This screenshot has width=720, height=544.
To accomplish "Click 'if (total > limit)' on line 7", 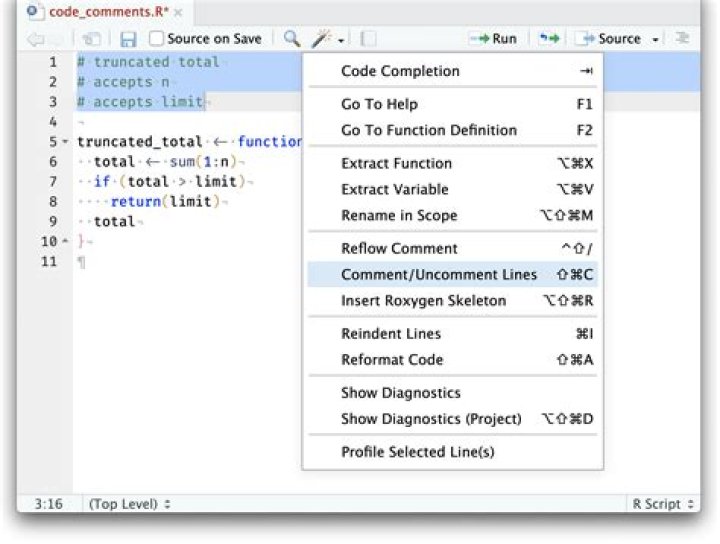I will pyautogui.click(x=170, y=182).
